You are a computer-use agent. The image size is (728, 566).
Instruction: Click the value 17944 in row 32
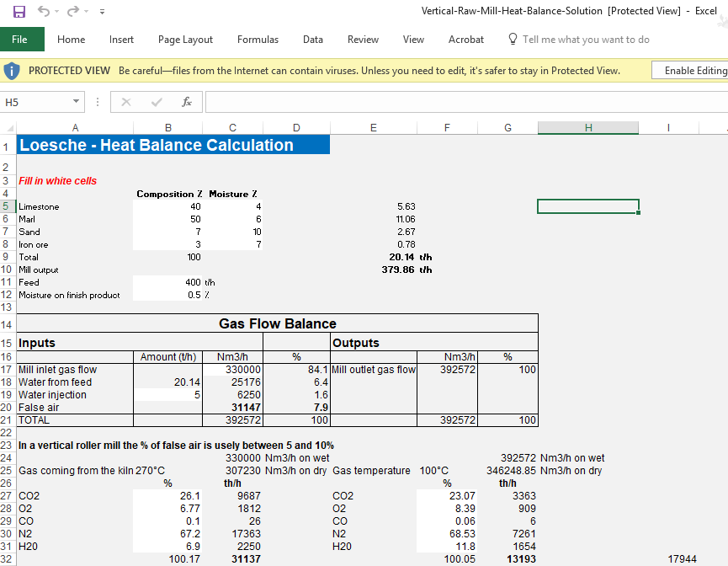[682, 559]
